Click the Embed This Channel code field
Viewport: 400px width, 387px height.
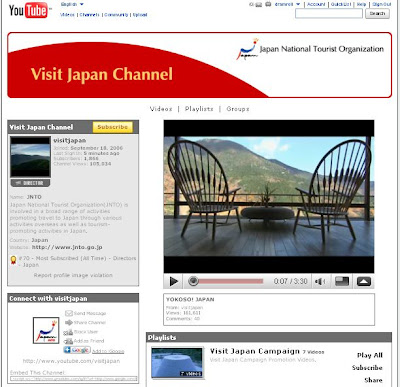73,379
